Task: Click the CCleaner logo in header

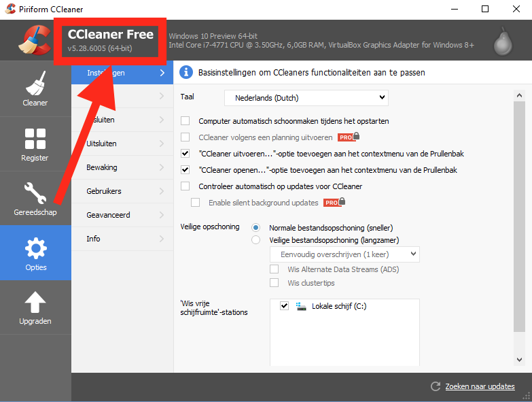Action: coord(34,39)
